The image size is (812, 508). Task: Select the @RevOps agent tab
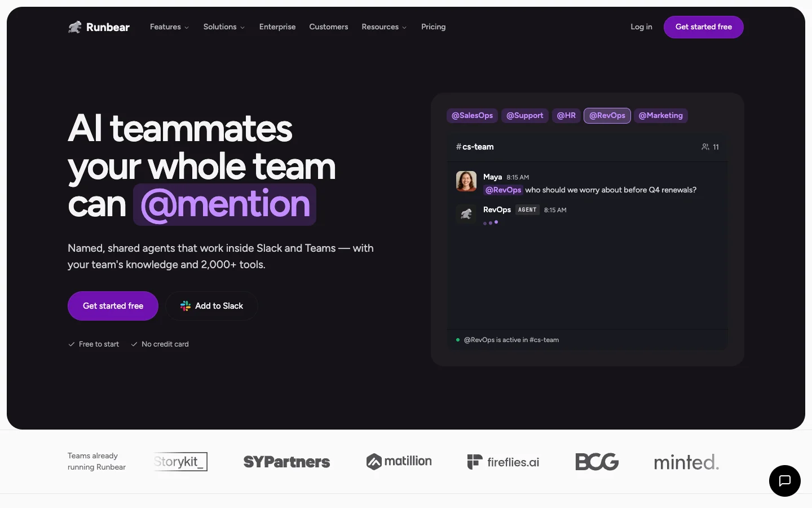607,116
